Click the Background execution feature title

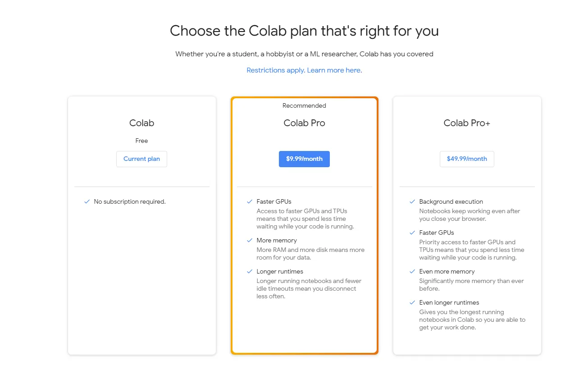click(x=451, y=202)
